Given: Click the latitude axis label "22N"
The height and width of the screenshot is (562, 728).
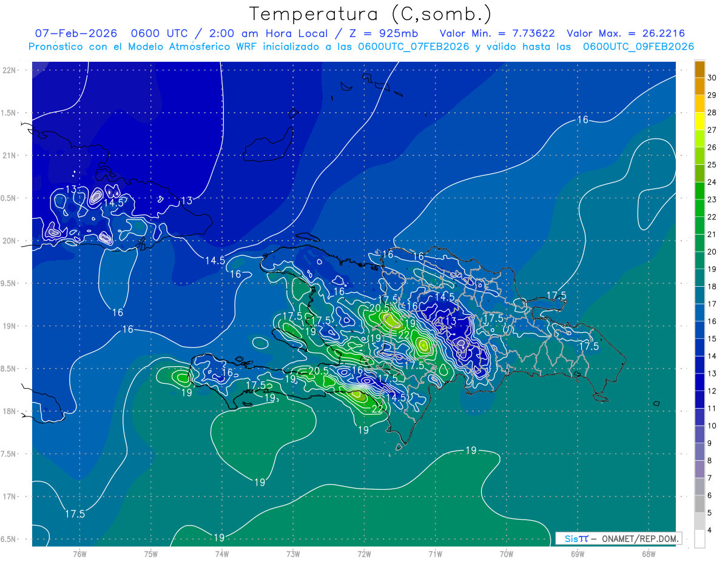Looking at the screenshot, I should pos(10,70).
